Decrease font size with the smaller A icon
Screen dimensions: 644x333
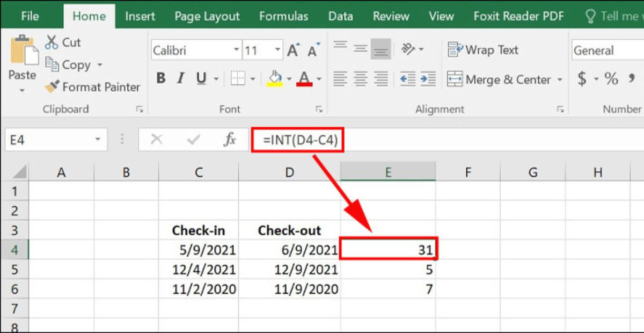coord(314,51)
